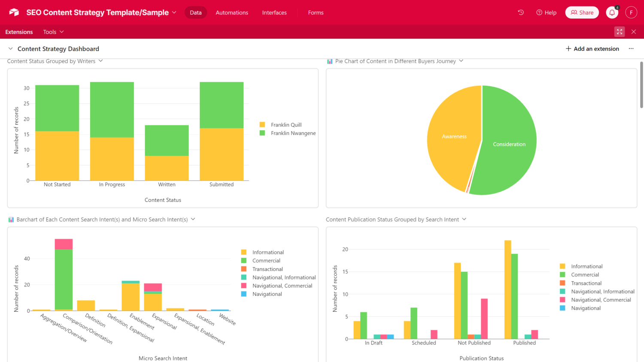The width and height of the screenshot is (644, 362).
Task: Click the Franklin Nwangene green legend swatch
Action: pyautogui.click(x=262, y=133)
